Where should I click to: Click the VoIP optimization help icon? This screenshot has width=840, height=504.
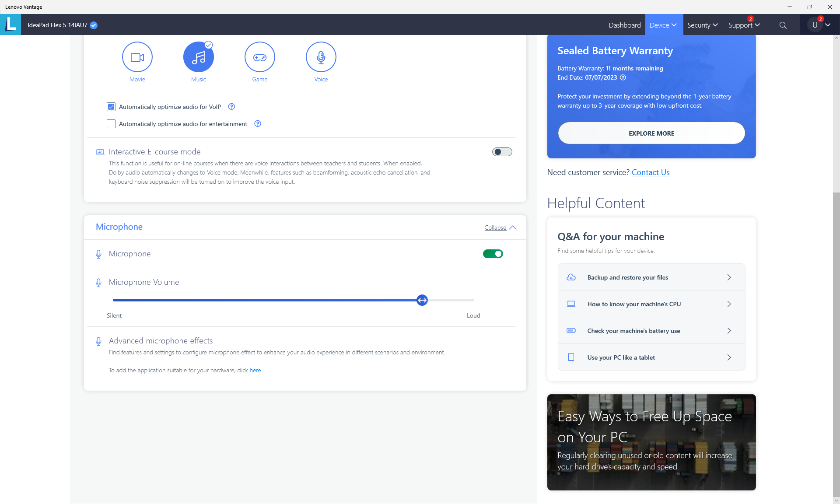point(232,107)
